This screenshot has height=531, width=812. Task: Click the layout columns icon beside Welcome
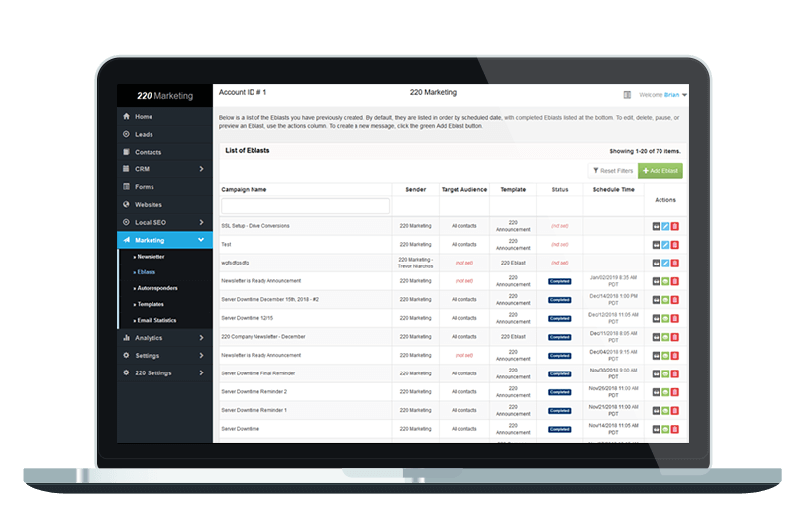(x=627, y=95)
